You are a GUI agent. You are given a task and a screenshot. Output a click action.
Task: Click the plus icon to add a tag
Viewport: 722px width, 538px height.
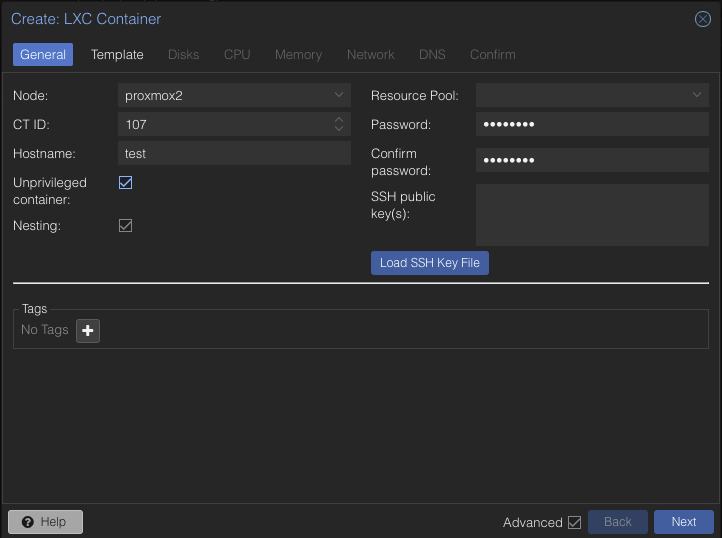click(x=88, y=330)
